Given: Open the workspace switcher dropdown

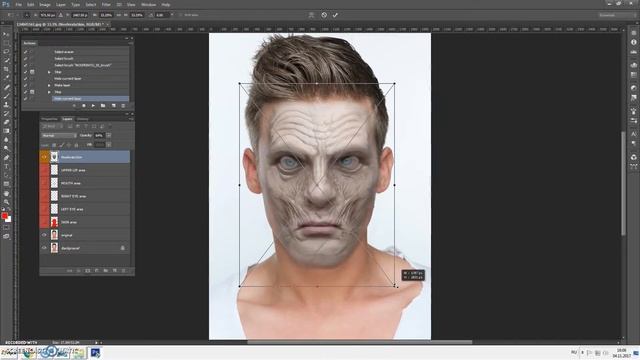Looking at the screenshot, I should [x=618, y=15].
